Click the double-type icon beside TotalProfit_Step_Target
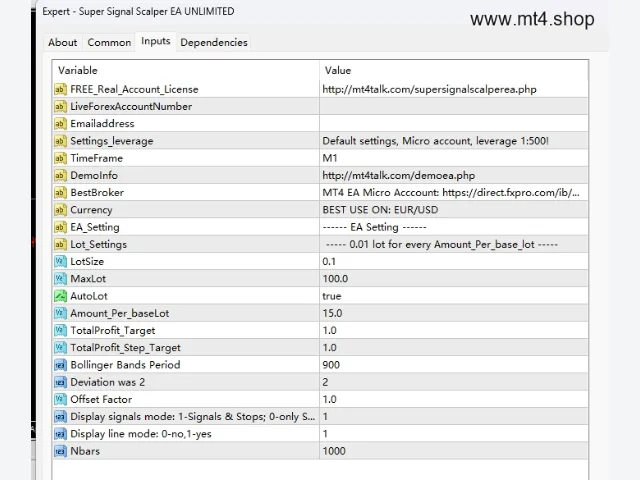The width and height of the screenshot is (640, 480). coord(60,347)
